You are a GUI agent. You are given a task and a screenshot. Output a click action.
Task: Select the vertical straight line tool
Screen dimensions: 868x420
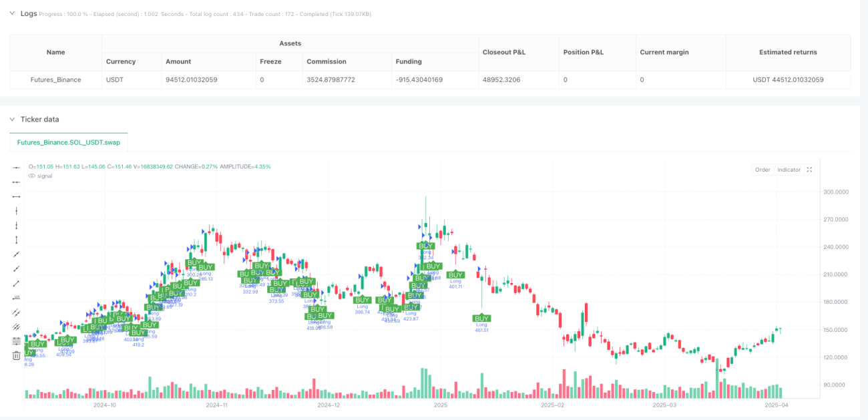click(17, 210)
